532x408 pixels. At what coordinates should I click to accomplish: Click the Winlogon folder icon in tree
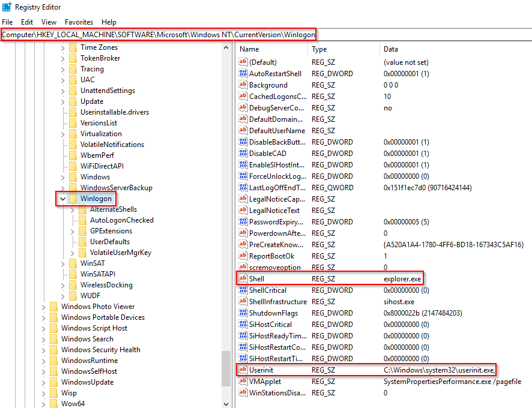pos(73,199)
